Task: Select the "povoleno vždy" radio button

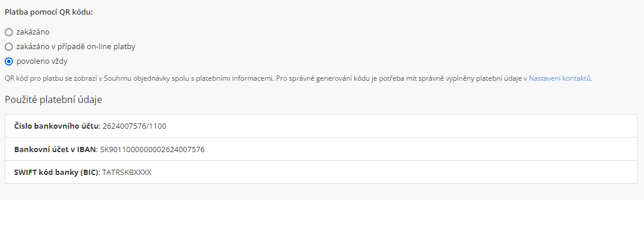Action: pyautogui.click(x=9, y=61)
